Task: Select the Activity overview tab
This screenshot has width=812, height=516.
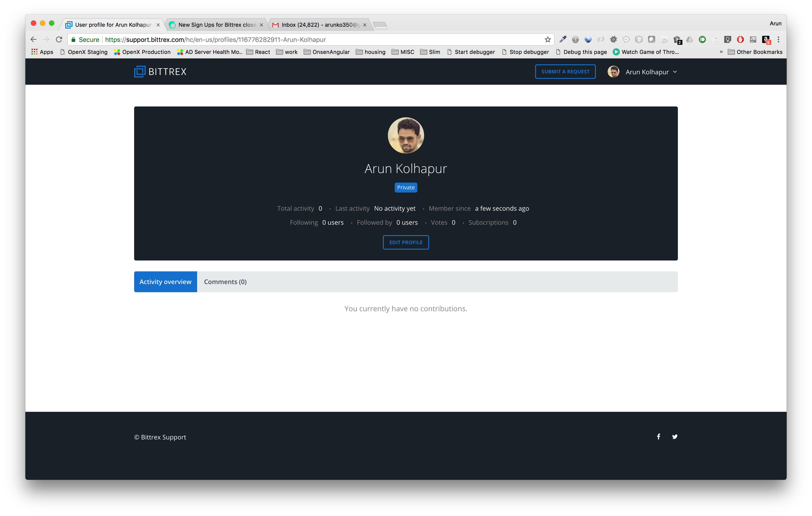Action: (x=166, y=282)
